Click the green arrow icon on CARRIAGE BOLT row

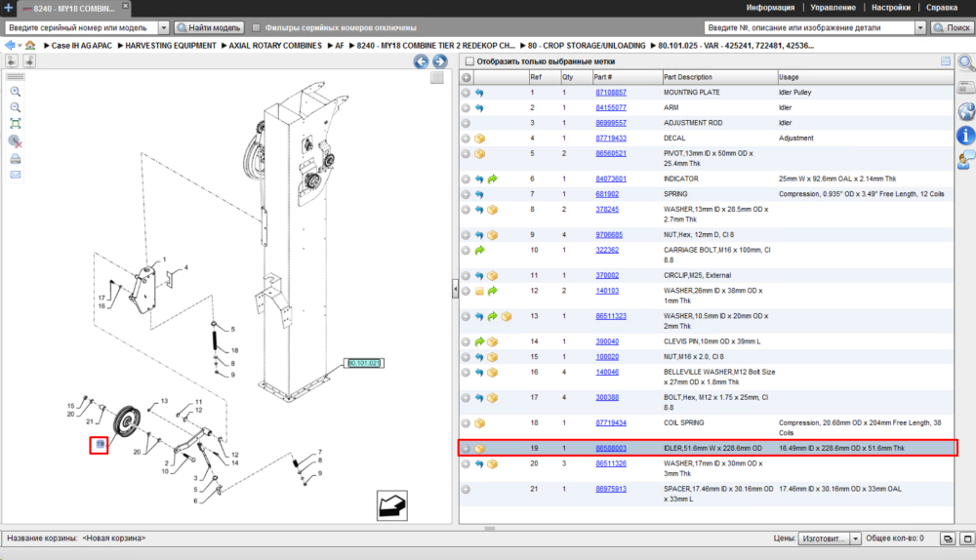click(479, 250)
